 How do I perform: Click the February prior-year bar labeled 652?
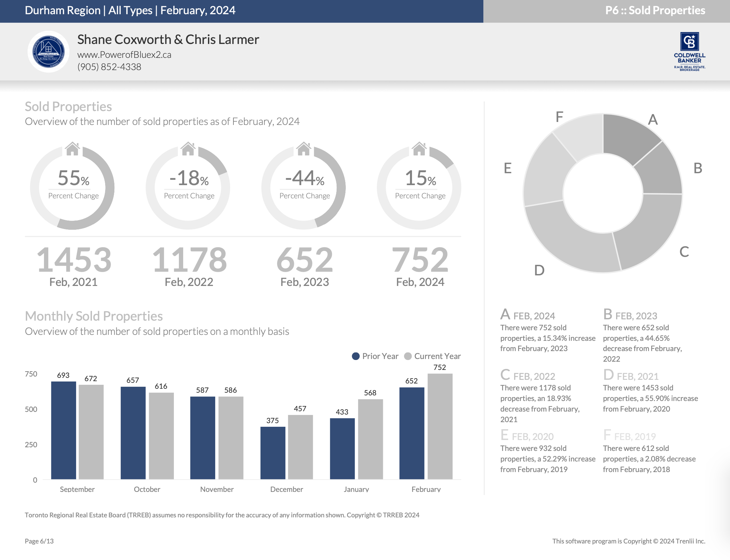pos(412,433)
